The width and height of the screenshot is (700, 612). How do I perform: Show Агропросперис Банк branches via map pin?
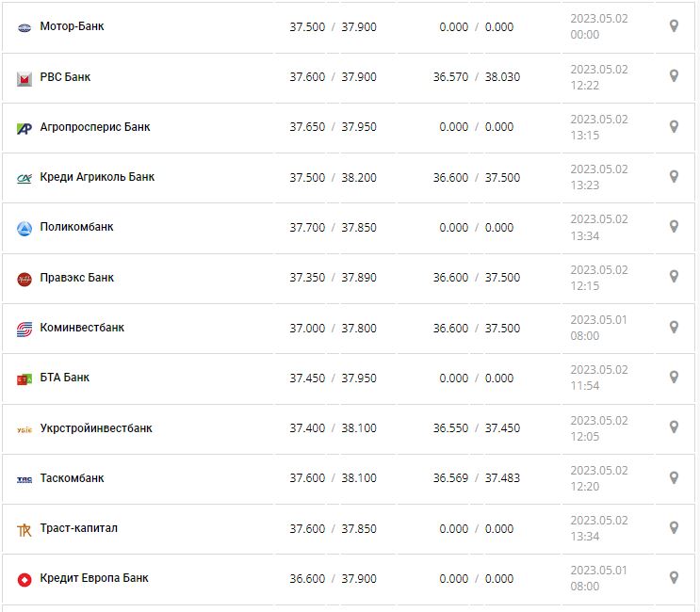[674, 126]
